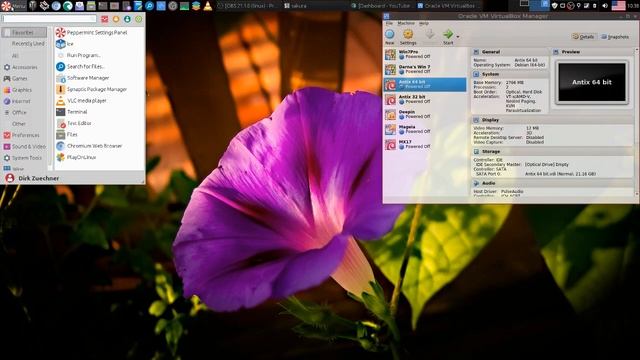640x360 pixels.
Task: Click the VLC cone launcher in top panel
Action: (208, 6)
